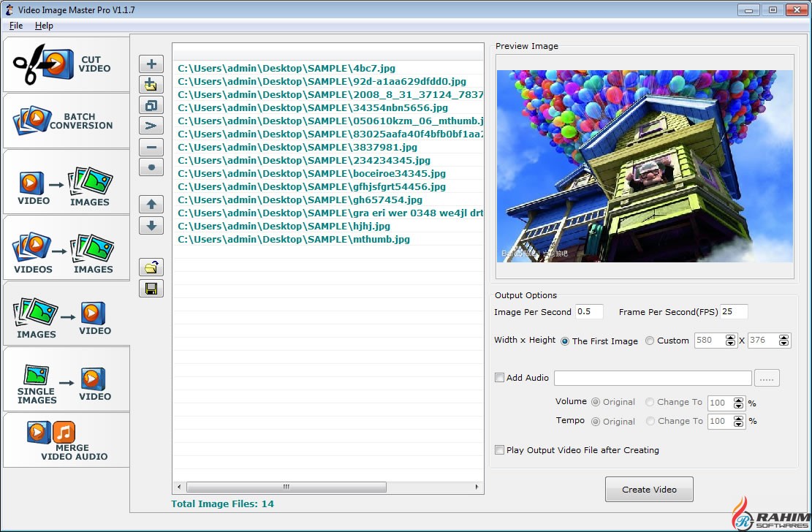Click the round dot icon button
Image resolution: width=812 pixels, height=532 pixels.
[151, 167]
